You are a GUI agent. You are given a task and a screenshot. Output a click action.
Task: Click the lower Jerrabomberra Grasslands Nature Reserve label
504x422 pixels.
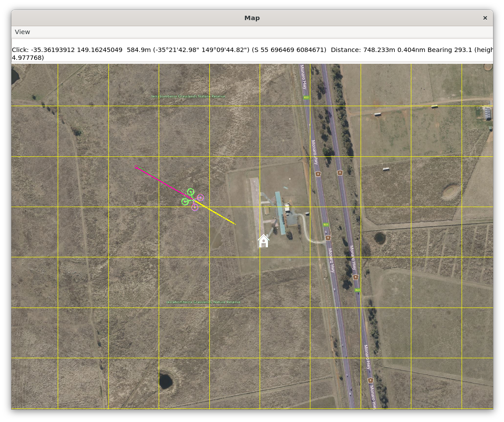coord(203,302)
